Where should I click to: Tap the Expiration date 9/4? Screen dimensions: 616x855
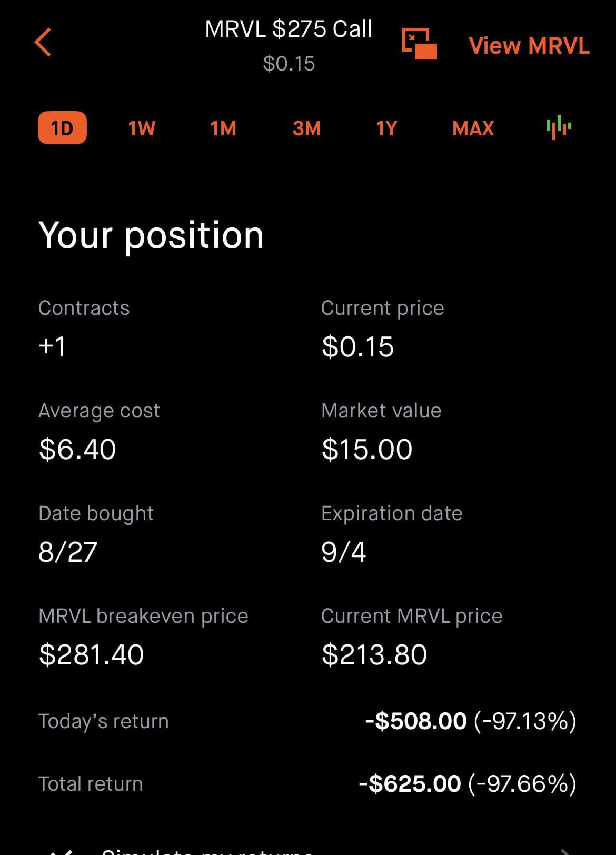click(344, 552)
